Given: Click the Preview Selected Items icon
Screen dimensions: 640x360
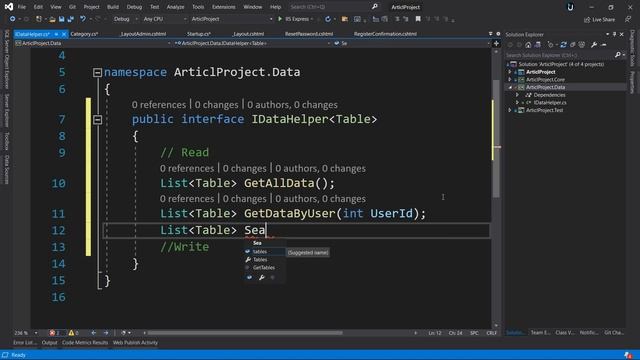Looking at the screenshot, I should click(x=604, y=45).
